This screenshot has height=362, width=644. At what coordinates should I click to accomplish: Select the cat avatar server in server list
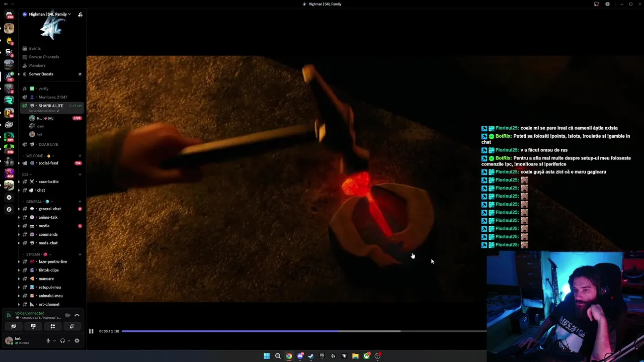(x=9, y=28)
